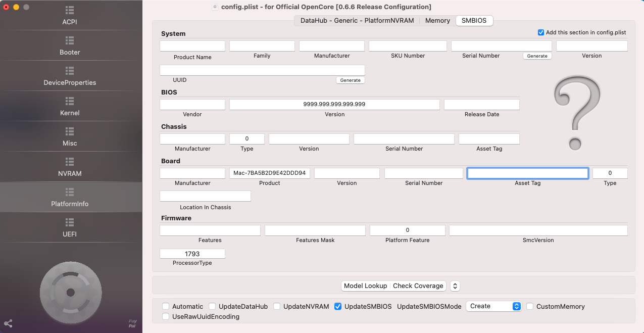Open the ACPI section in sidebar

[x=71, y=15]
